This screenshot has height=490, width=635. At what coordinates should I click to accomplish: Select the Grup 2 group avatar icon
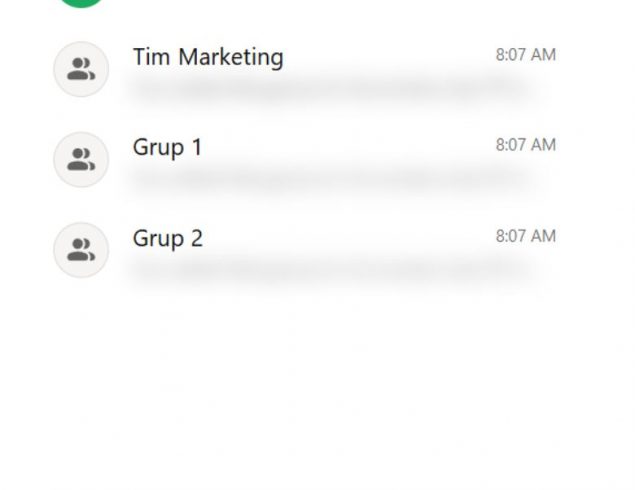point(81,250)
